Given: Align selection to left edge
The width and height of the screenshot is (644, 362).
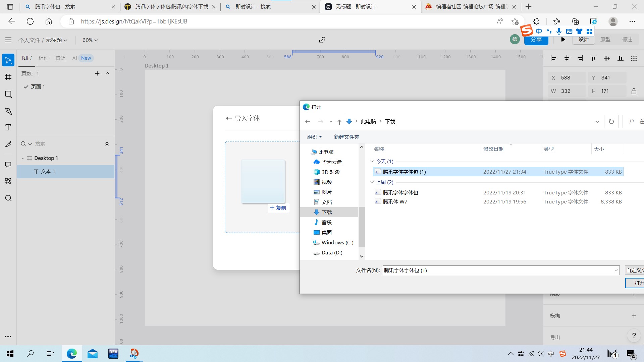Looking at the screenshot, I should coord(553,58).
